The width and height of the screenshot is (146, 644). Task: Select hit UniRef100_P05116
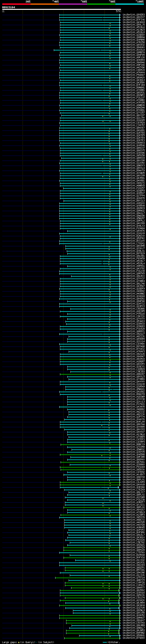click(133, 314)
